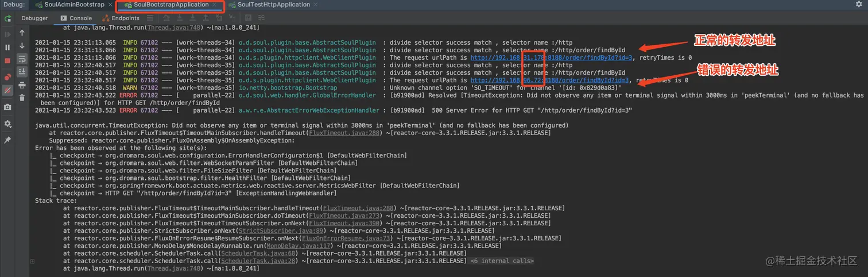Click the 'Error has been observed' line
The image size is (868, 277).
121,148
